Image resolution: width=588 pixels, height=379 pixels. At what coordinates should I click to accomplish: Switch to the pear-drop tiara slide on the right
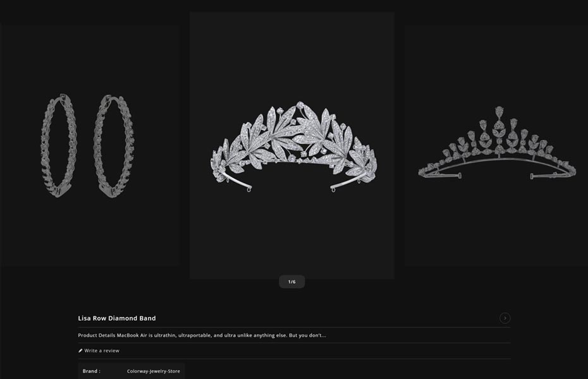coord(496,145)
